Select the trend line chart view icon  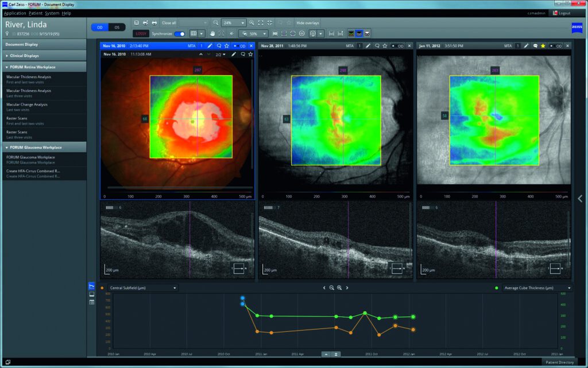pos(91,286)
